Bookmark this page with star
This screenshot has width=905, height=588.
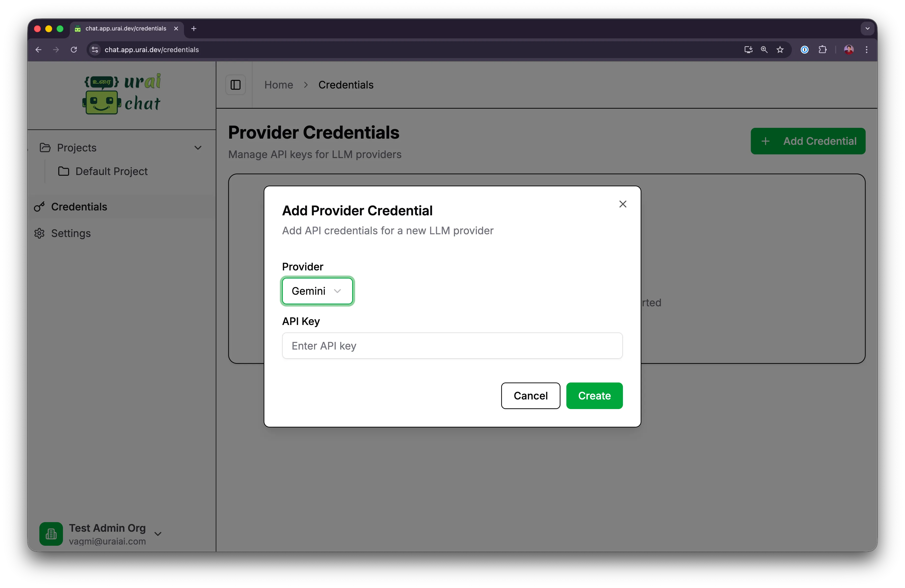(x=780, y=49)
